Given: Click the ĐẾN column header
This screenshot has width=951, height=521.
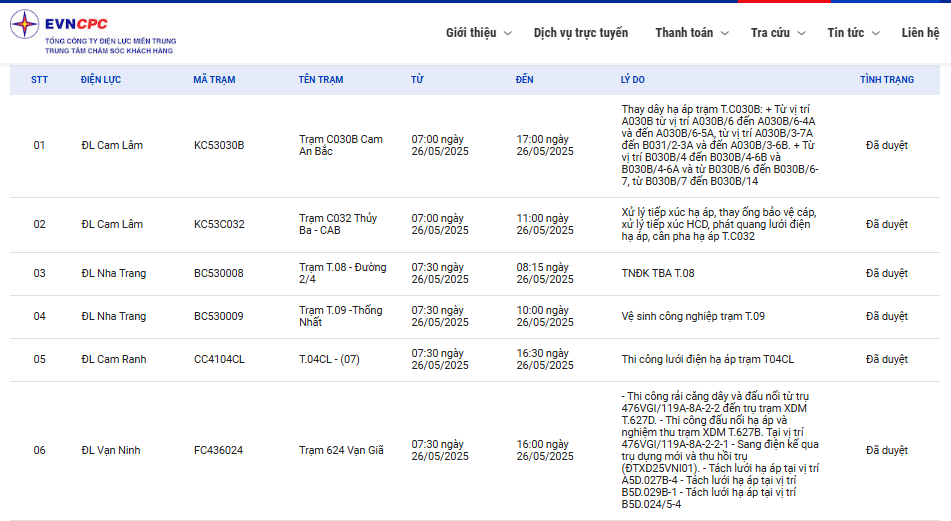Looking at the screenshot, I should [x=525, y=79].
